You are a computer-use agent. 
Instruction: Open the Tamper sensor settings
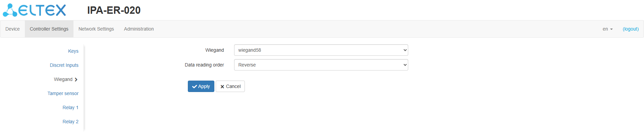(x=63, y=93)
